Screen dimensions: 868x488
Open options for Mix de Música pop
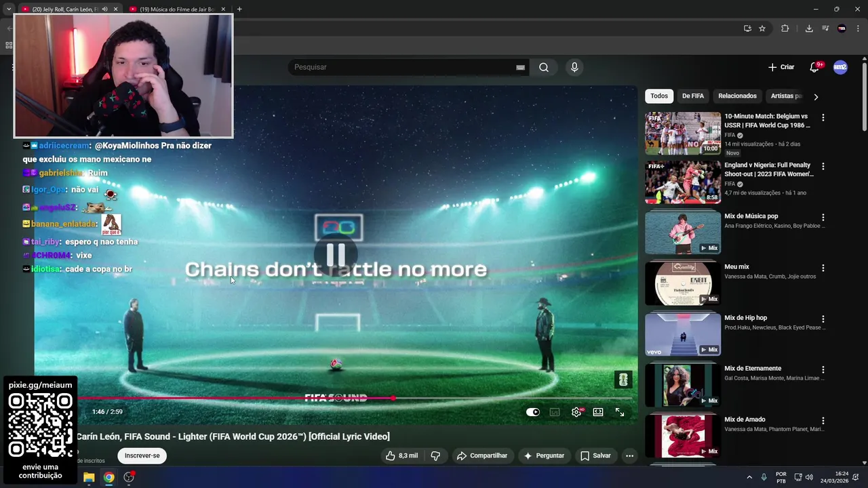coord(823,217)
